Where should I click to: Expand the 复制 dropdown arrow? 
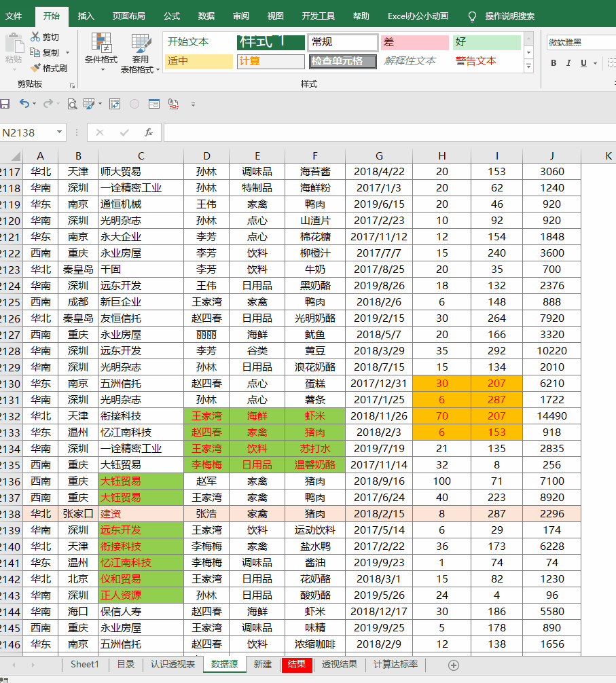[x=67, y=53]
